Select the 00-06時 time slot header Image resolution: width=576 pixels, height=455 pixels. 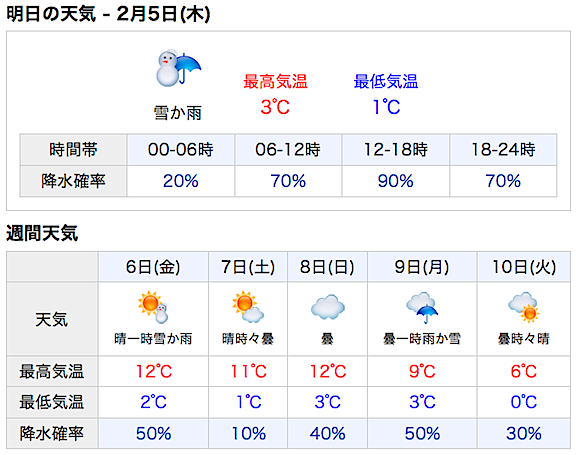181,150
